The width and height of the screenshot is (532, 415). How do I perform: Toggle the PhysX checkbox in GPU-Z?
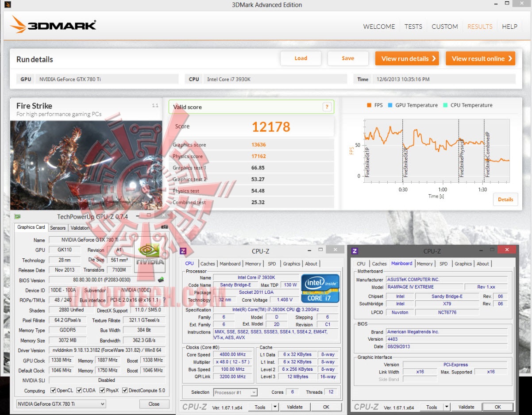click(x=102, y=391)
